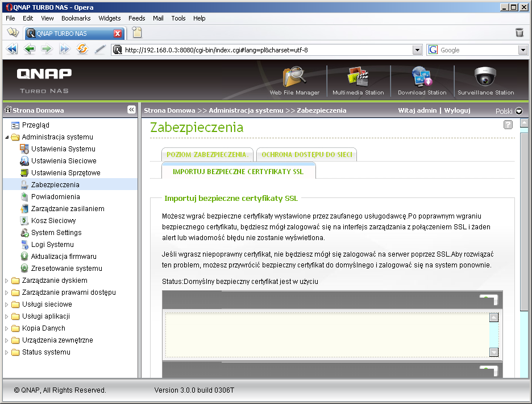Expand the Status systemu folder
Image resolution: width=532 pixels, height=404 pixels.
(6, 352)
